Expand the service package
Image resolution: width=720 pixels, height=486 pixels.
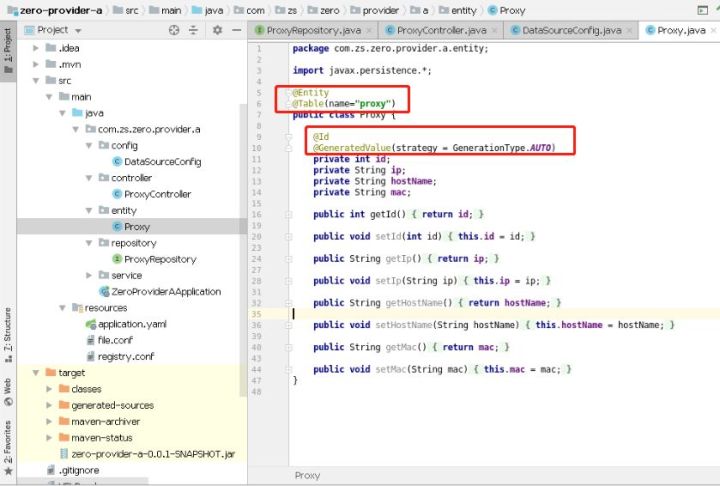[x=89, y=275]
